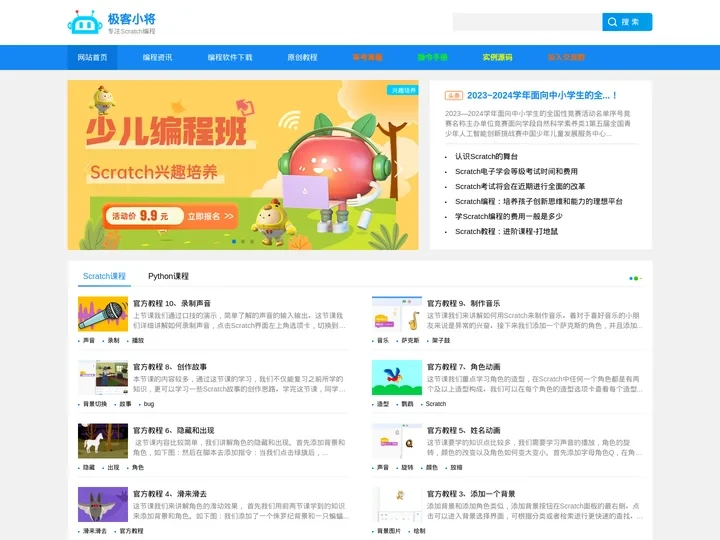Image resolution: width=720 pixels, height=540 pixels.
Task: Click the 萨克斯 tag under 制作音乐
Action: point(410,340)
